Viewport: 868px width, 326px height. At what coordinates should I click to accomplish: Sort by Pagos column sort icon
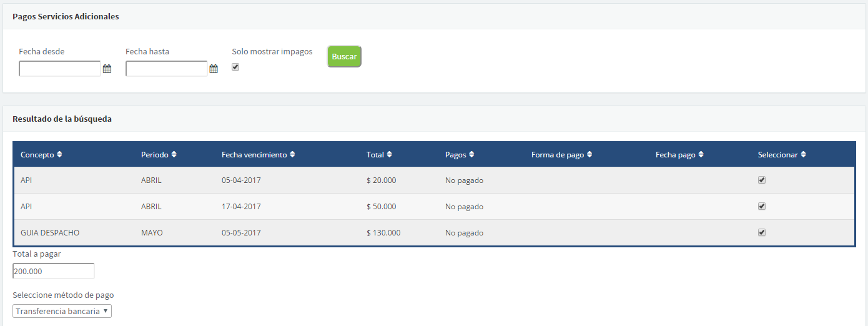(x=471, y=155)
